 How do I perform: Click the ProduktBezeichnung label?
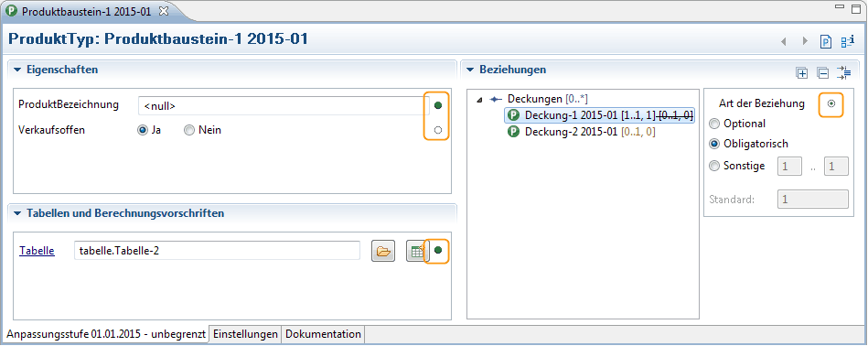[x=69, y=104]
